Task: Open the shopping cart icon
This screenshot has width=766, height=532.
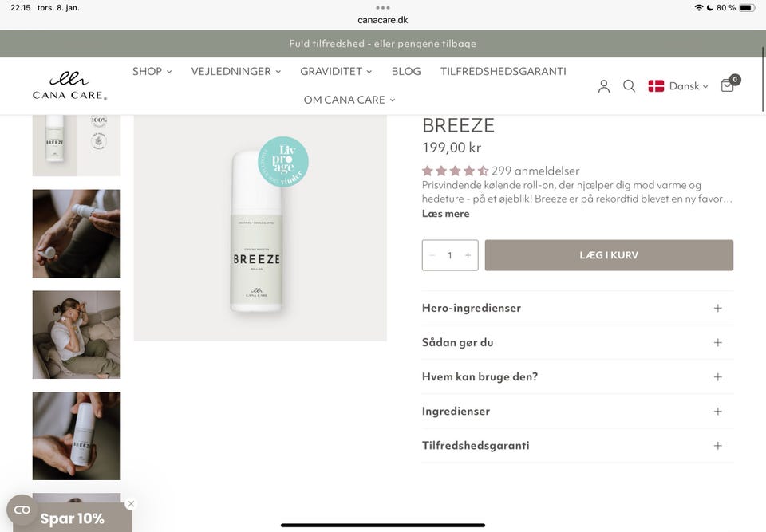Action: [728, 85]
